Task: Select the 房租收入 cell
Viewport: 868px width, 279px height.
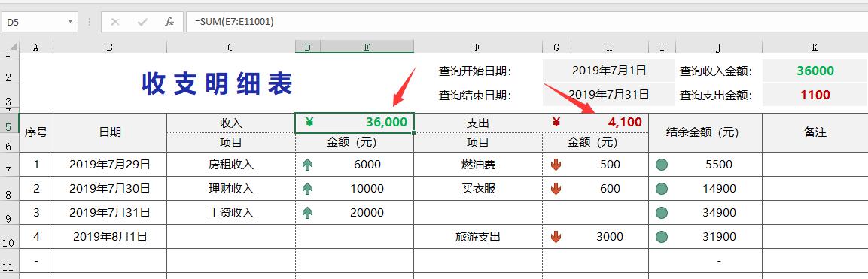Action: click(x=231, y=165)
